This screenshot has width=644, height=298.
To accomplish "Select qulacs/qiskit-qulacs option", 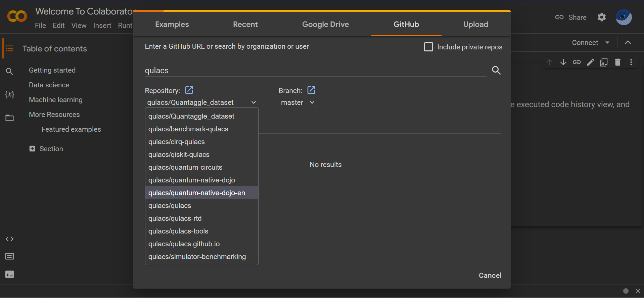I will point(202,155).
